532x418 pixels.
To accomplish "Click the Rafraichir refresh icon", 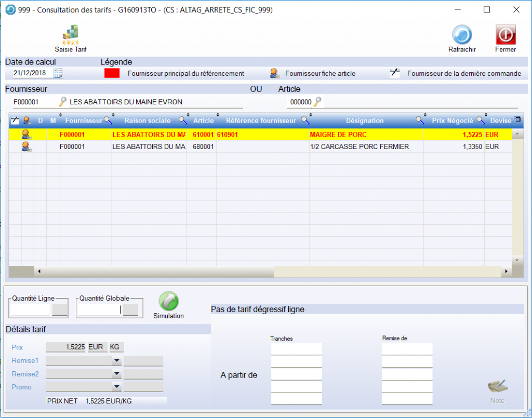I will pos(462,36).
